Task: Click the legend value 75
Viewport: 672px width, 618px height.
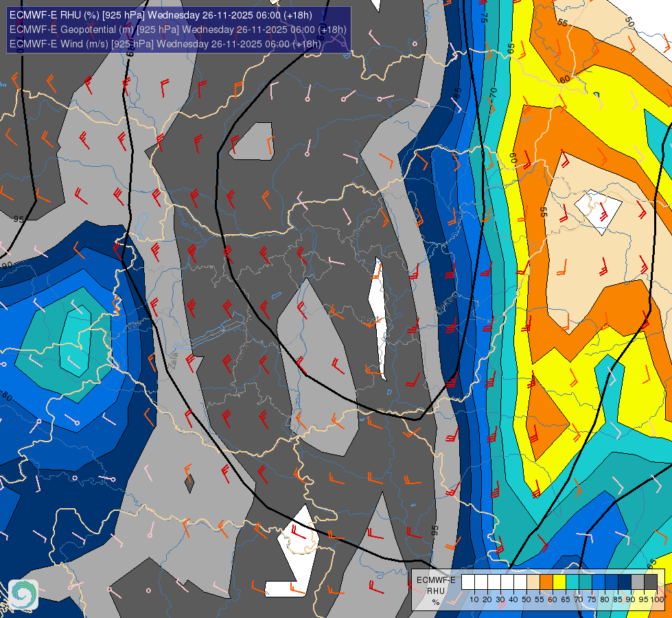Action: tap(592, 599)
